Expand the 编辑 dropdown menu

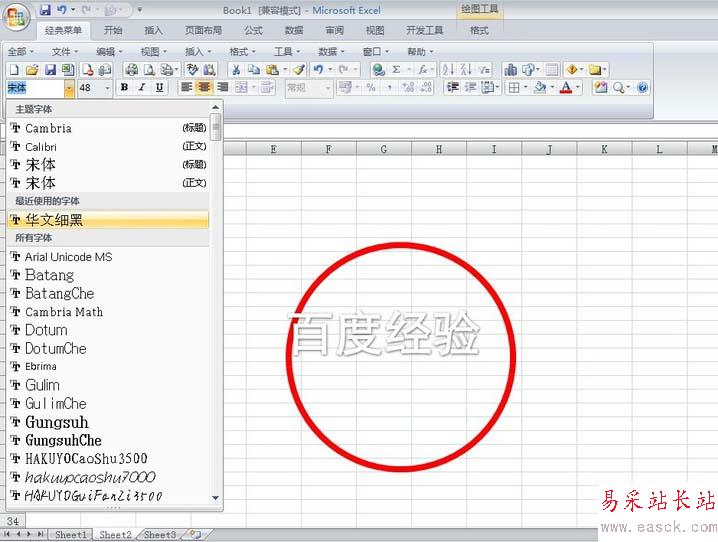(109, 52)
